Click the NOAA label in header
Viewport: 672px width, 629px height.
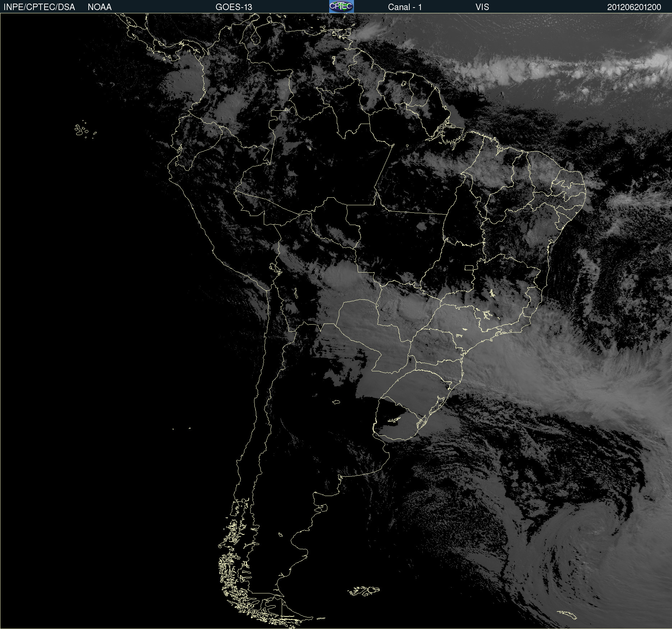pos(100,7)
